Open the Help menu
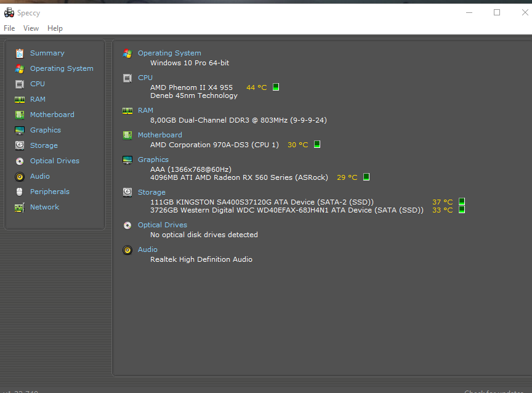This screenshot has height=393, width=532. [x=55, y=28]
